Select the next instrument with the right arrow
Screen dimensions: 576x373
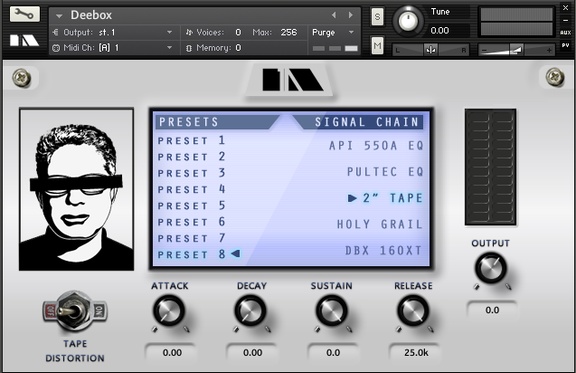350,15
